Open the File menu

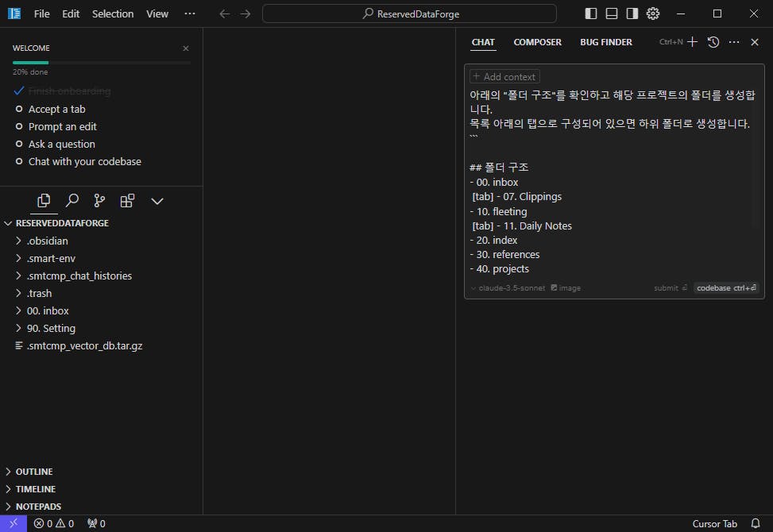pyautogui.click(x=41, y=13)
